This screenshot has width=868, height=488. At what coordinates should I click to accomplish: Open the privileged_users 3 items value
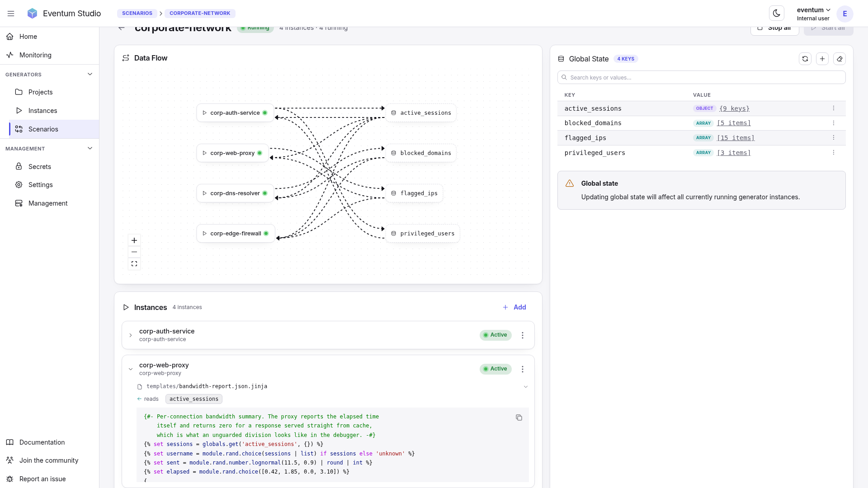[734, 153]
